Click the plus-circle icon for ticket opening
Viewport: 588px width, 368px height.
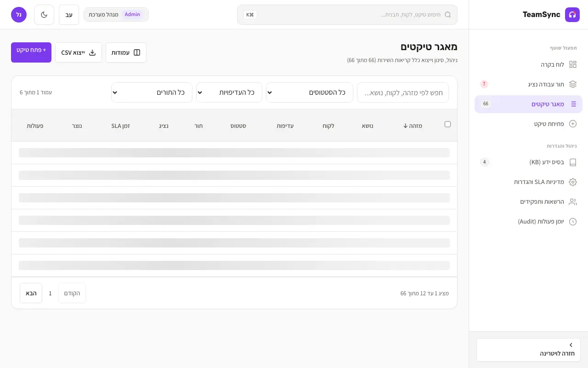[x=573, y=124]
